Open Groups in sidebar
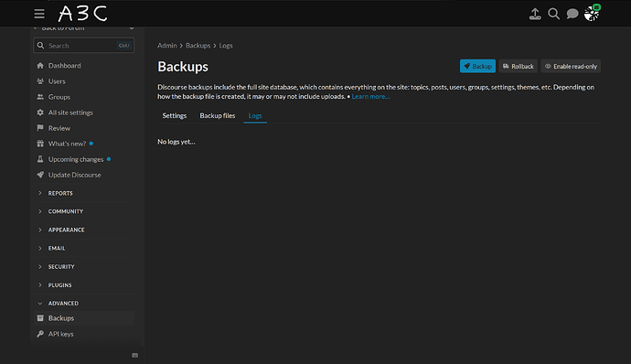 click(x=84, y=97)
